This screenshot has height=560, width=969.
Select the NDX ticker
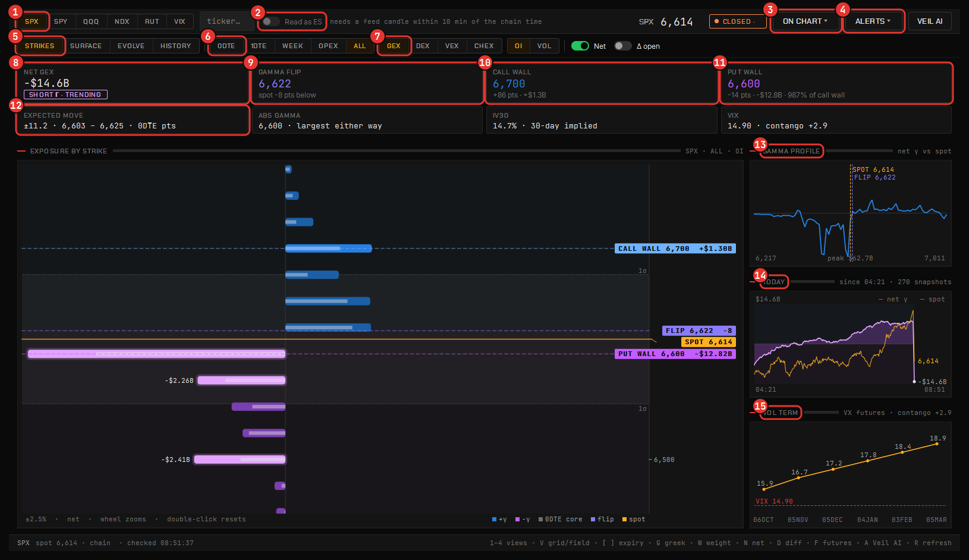pyautogui.click(x=122, y=21)
